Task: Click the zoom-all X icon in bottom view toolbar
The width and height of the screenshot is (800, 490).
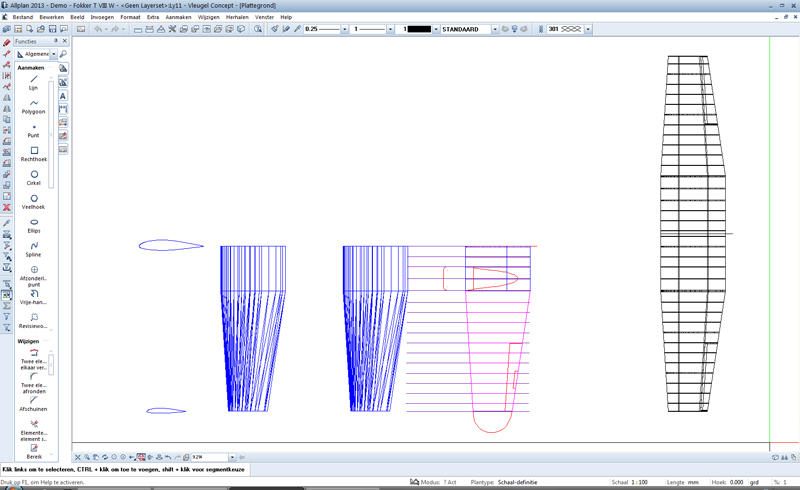Action: point(78,457)
